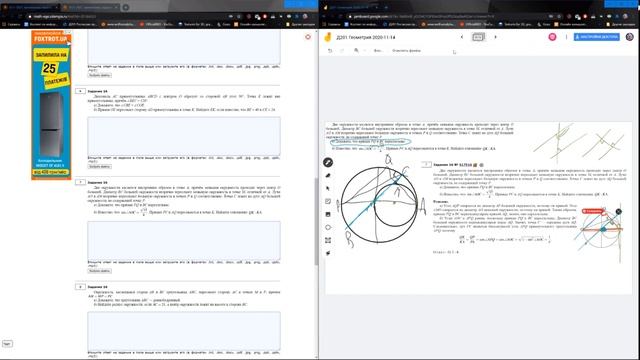Switch to the first tab in left browser
The width and height of the screenshot is (640, 360).
(x=32, y=7)
